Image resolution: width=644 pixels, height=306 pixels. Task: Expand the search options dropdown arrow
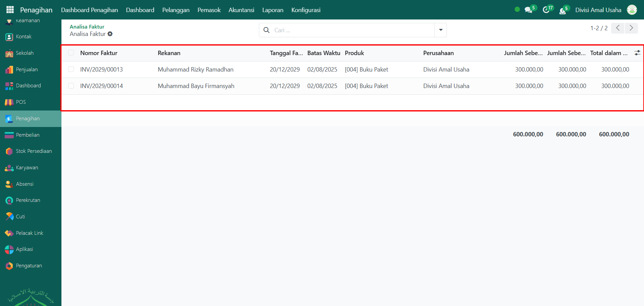coord(441,30)
